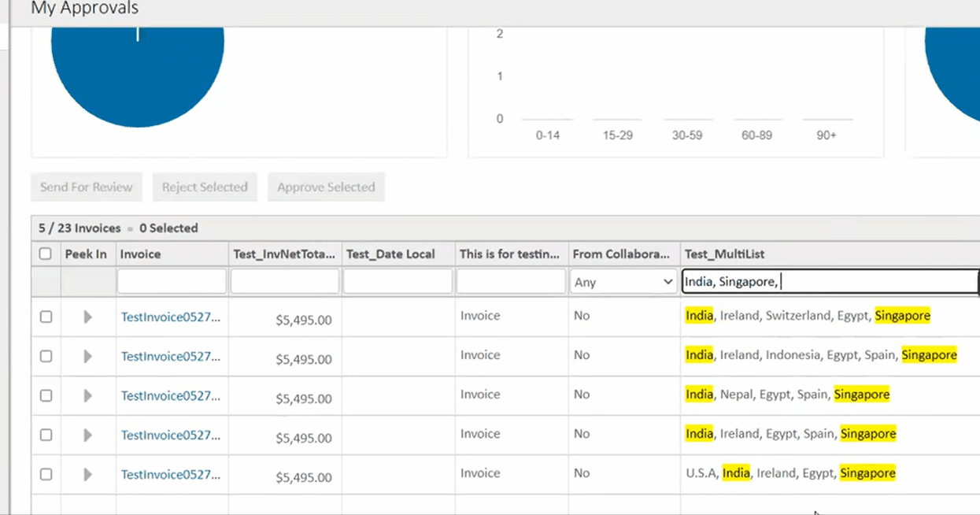This screenshot has height=515, width=980.
Task: Check the row listing India, Ireland, Egypt, Spain, Singapore
Action: tap(46, 435)
